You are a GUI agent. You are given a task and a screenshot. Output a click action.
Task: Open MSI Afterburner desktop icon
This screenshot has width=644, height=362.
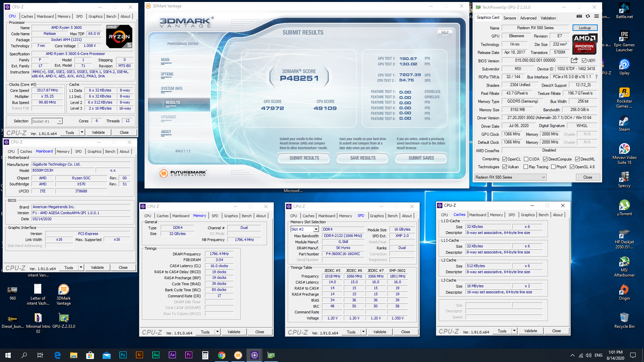[x=624, y=266]
